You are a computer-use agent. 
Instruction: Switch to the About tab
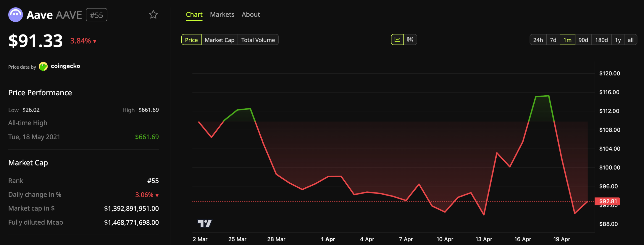coord(251,14)
